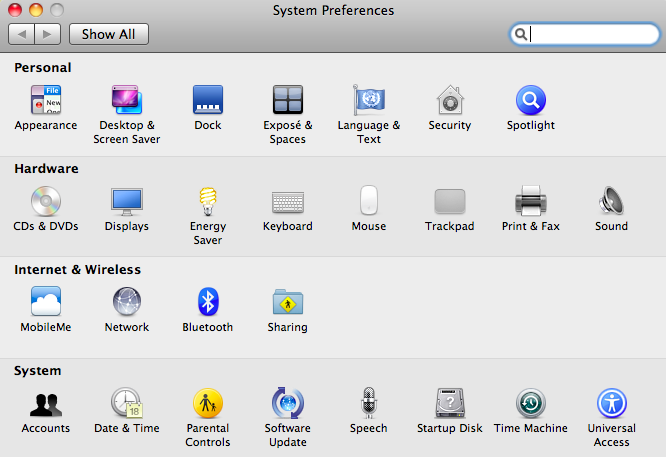Click inside the search field
666x457 pixels.
pos(584,34)
